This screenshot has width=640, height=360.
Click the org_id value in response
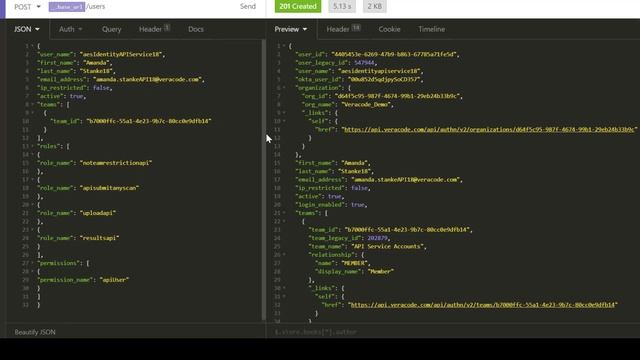pos(398,96)
